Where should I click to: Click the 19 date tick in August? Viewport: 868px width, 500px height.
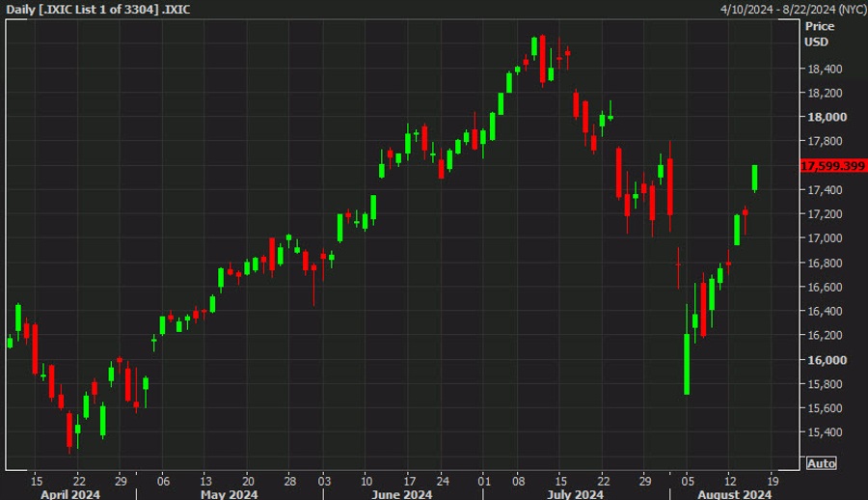click(x=773, y=481)
